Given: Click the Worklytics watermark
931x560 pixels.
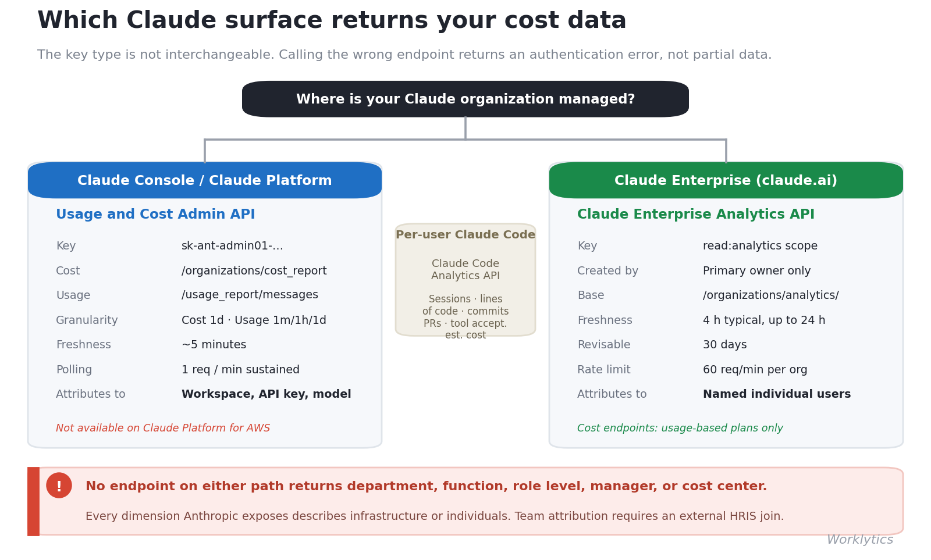Looking at the screenshot, I should [860, 540].
